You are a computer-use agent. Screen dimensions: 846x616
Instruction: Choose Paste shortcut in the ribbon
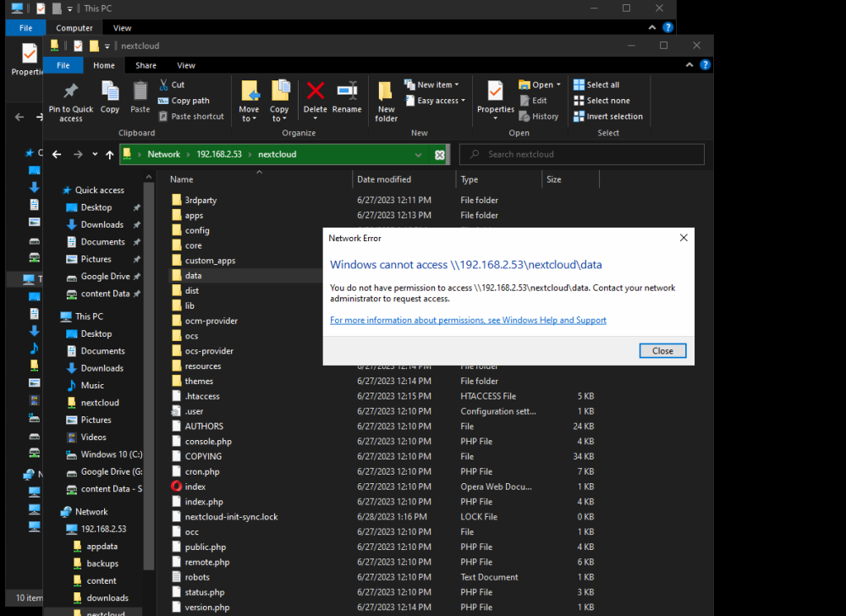191,116
